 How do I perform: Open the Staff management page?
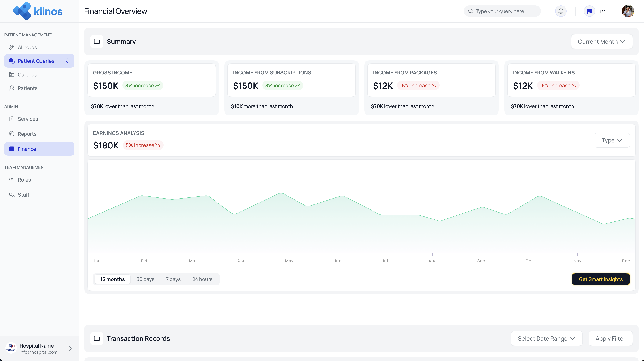click(x=23, y=195)
